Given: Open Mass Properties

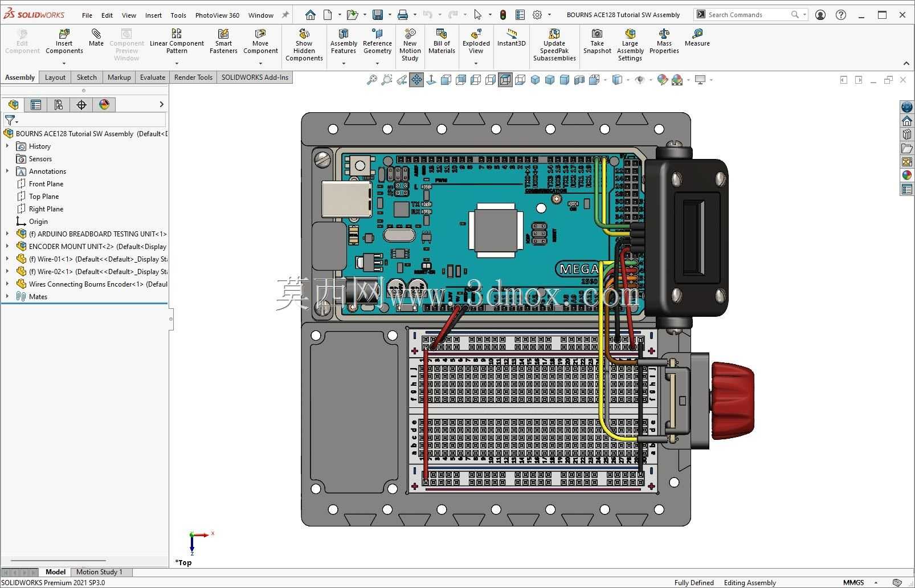Looking at the screenshot, I should point(664,41).
